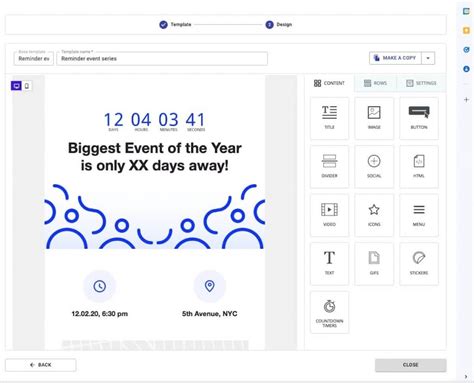This screenshot has height=383, width=474.
Task: Click the clock icon in the email
Action: 100,286
